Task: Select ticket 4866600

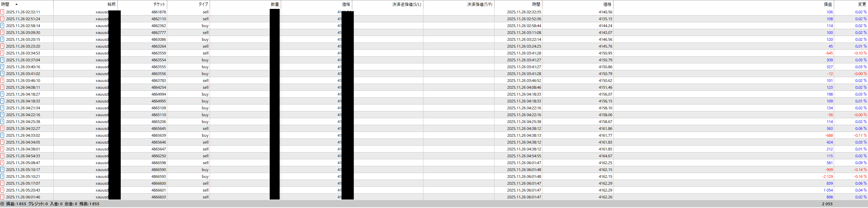Action: pyautogui.click(x=159, y=183)
